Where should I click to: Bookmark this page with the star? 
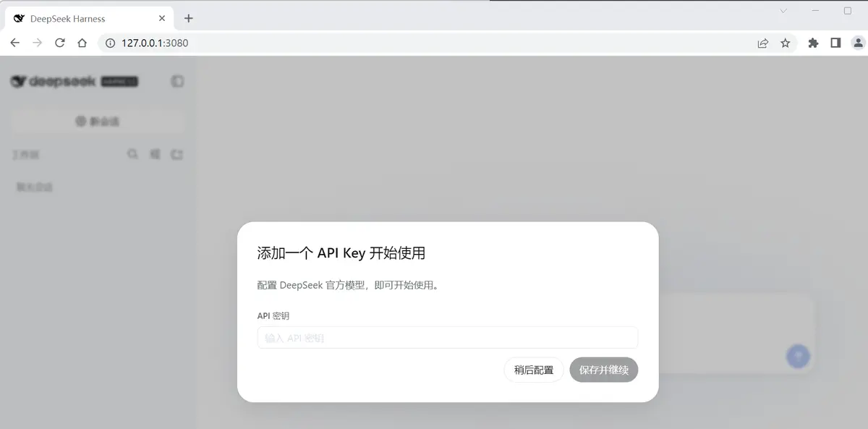[786, 43]
